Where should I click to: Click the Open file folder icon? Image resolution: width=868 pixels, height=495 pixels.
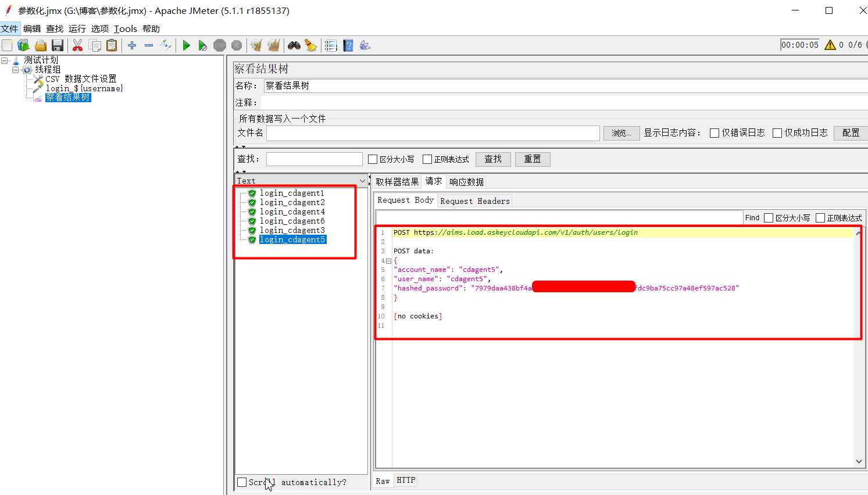(x=41, y=45)
